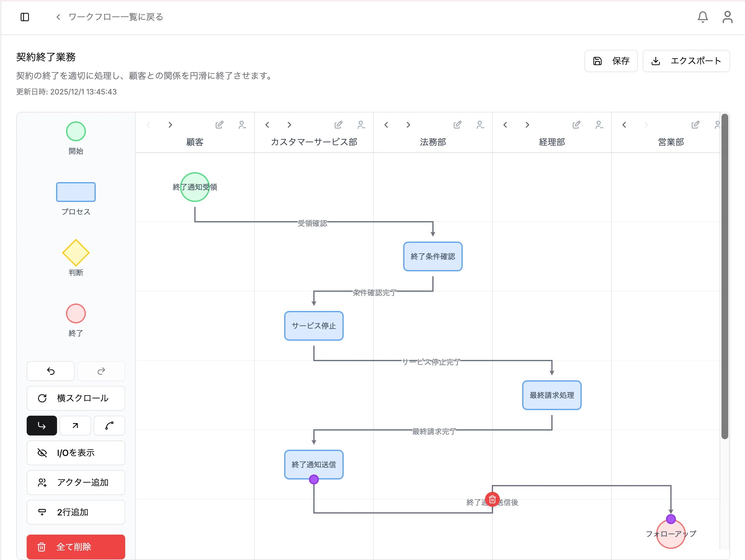Edit the 営業部 lane pencil icon

695,125
